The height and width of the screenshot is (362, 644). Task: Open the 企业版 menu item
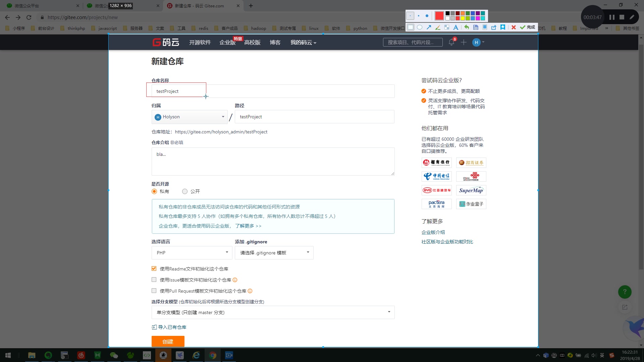point(227,42)
